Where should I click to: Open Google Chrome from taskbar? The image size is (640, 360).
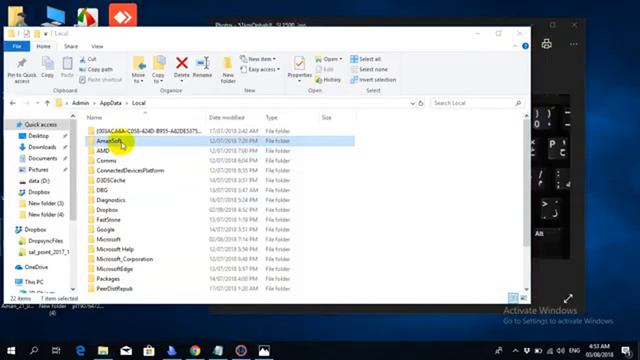[x=195, y=351]
